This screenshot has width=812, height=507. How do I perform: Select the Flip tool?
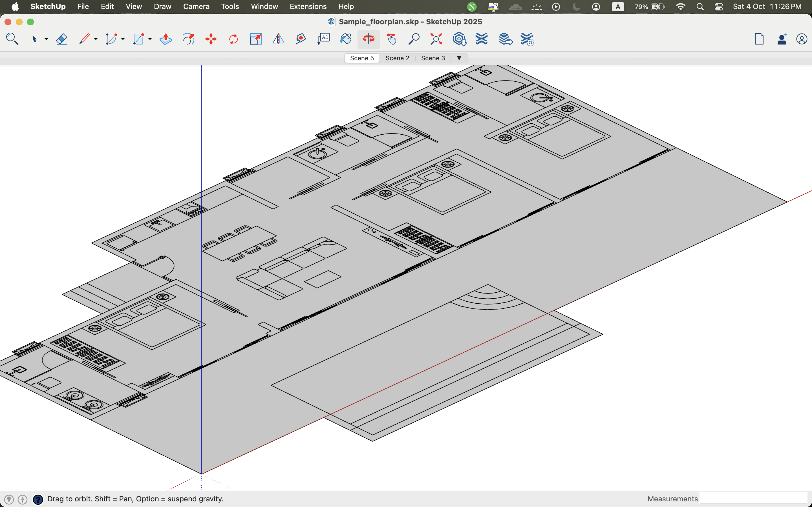(x=278, y=39)
